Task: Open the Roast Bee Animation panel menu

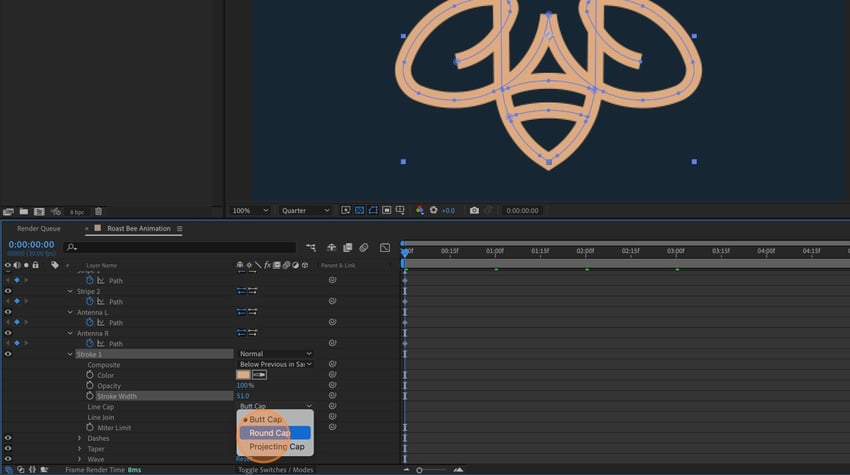Action: click(179, 229)
